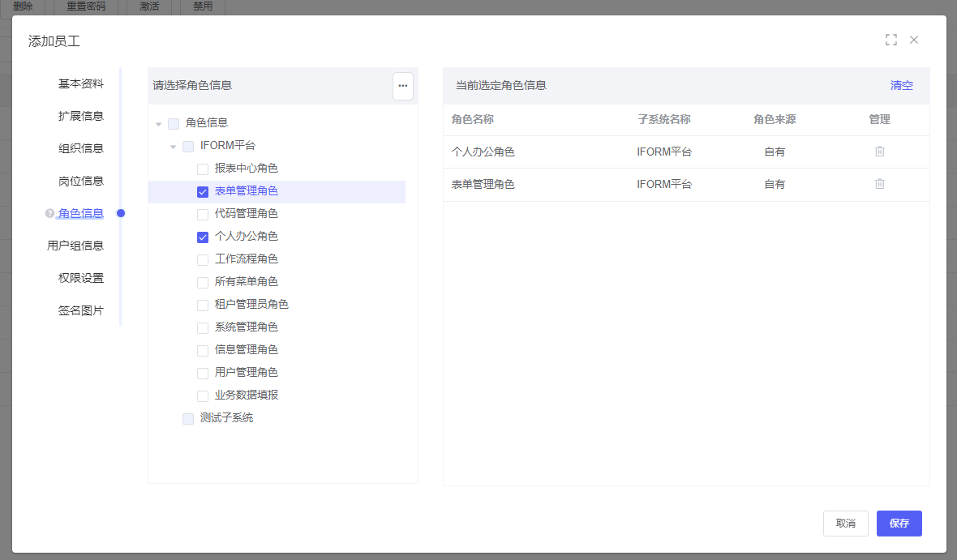Uncheck the 表单管理角色 checkbox

click(x=203, y=192)
